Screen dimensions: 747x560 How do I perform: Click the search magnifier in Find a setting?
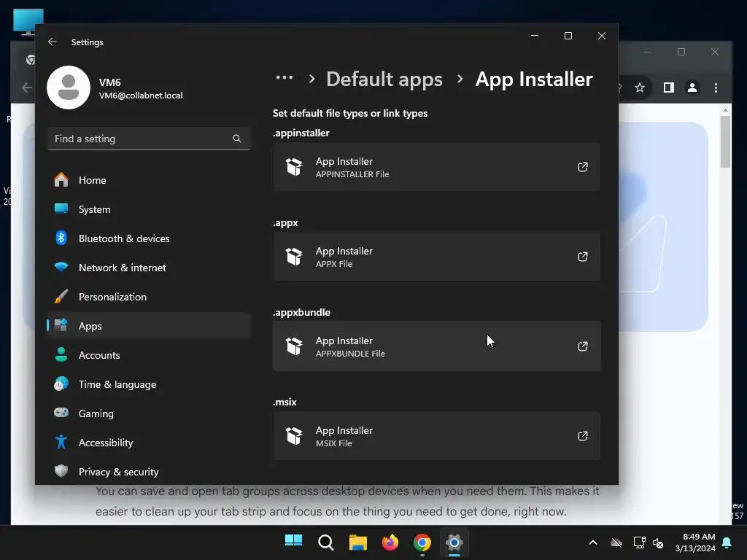pos(237,139)
